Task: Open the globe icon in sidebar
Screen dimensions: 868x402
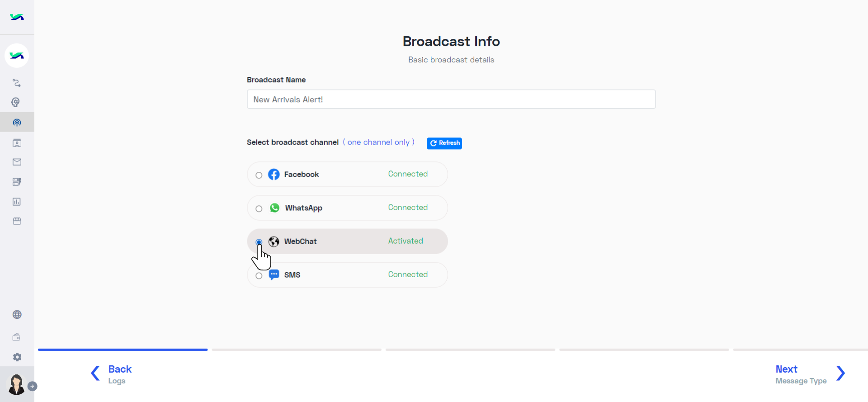Action: click(x=17, y=315)
